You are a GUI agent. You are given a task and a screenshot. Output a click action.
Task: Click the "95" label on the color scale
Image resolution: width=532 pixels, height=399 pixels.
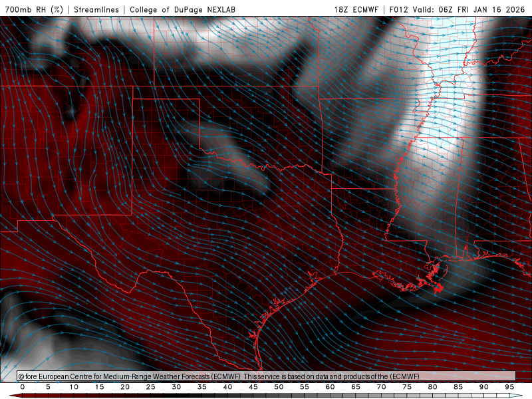509,387
